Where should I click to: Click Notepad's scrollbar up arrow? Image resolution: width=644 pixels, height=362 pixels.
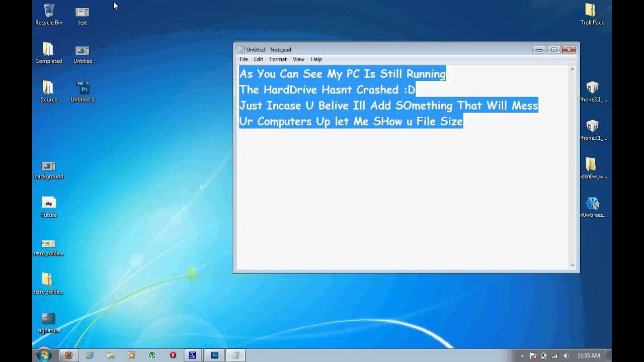pos(572,69)
